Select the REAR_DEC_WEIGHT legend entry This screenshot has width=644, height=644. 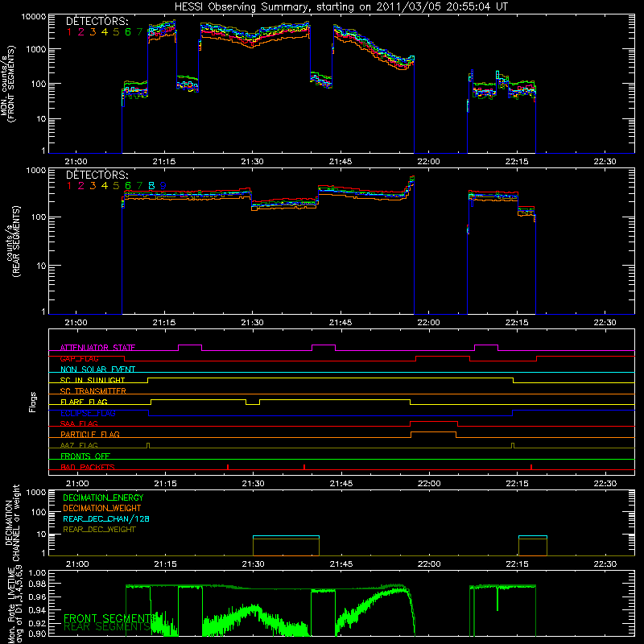point(99,530)
